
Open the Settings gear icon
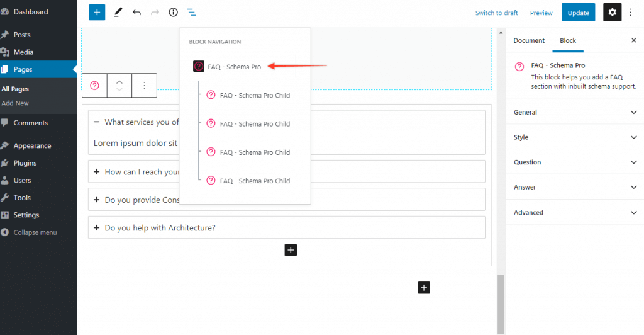(612, 13)
